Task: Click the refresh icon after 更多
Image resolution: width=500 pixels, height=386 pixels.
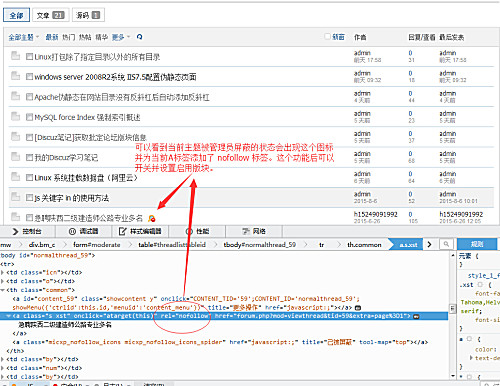Action: click(x=140, y=37)
